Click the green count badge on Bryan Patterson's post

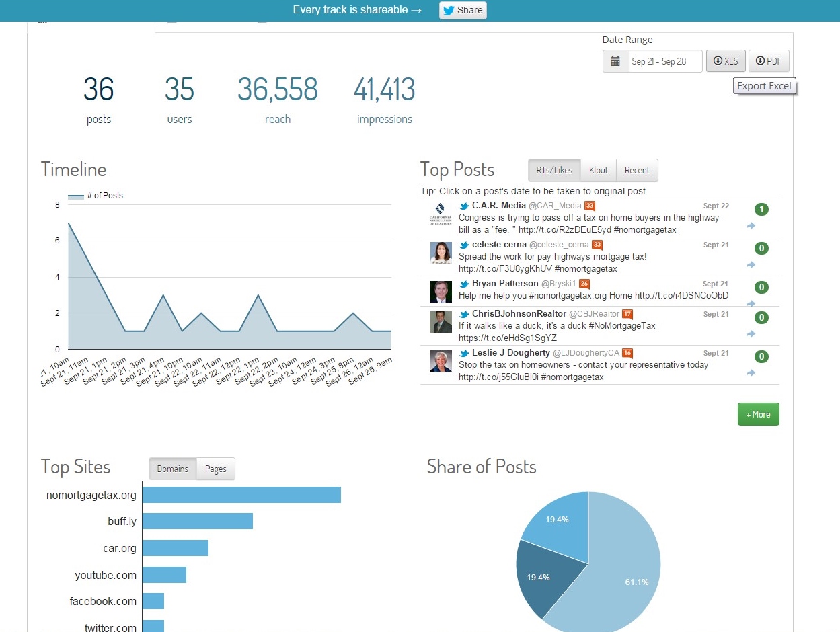coord(761,288)
